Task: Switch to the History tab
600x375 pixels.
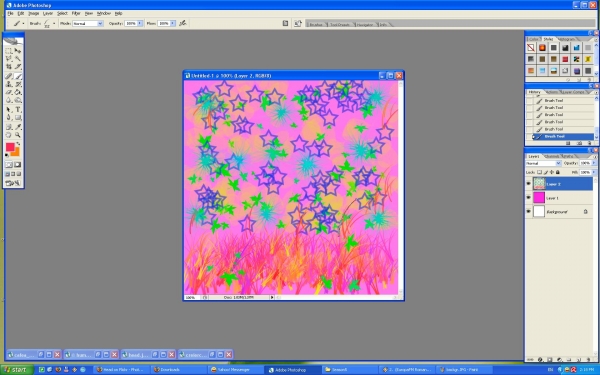Action: (534, 92)
